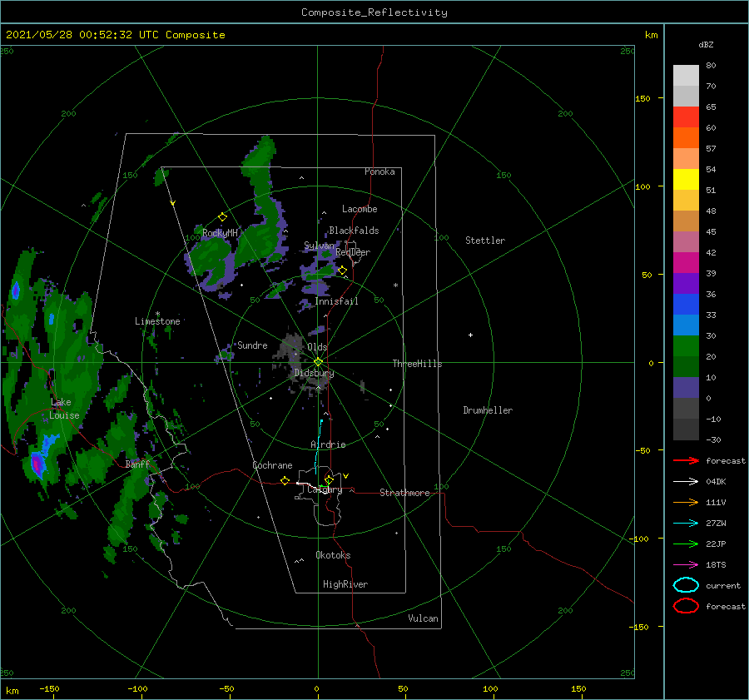This screenshot has width=749, height=700.
Task: Select the orange 111V arrow in legend
Action: pos(686,502)
